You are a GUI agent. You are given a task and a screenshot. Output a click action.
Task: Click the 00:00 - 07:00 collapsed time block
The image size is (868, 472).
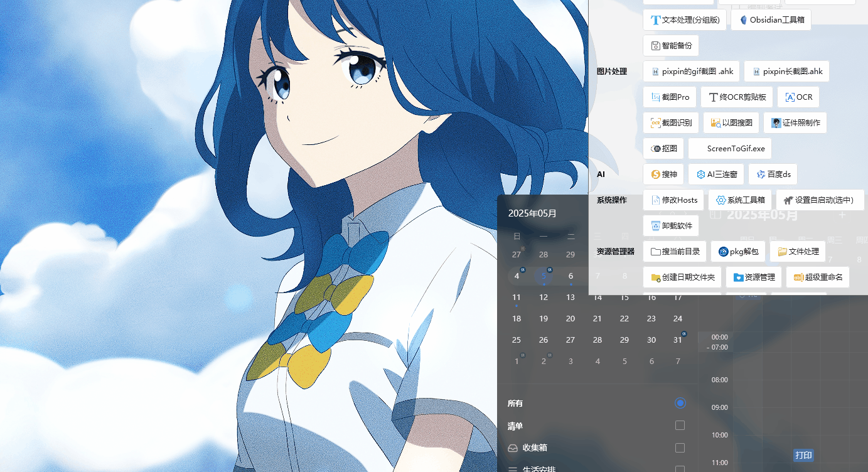(x=716, y=342)
